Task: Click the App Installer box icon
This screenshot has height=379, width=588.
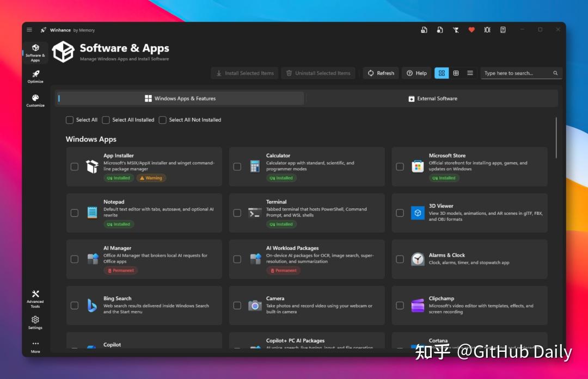Action: (x=92, y=166)
